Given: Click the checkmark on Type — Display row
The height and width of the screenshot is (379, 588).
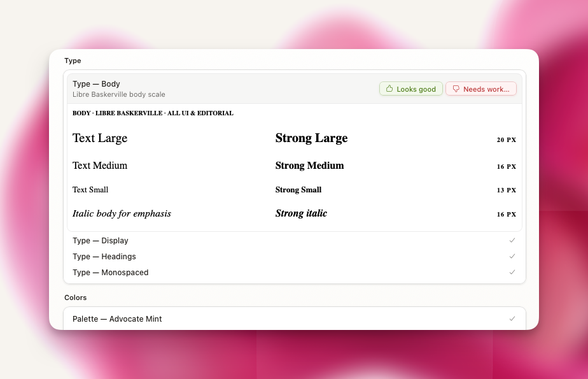Looking at the screenshot, I should [512, 240].
